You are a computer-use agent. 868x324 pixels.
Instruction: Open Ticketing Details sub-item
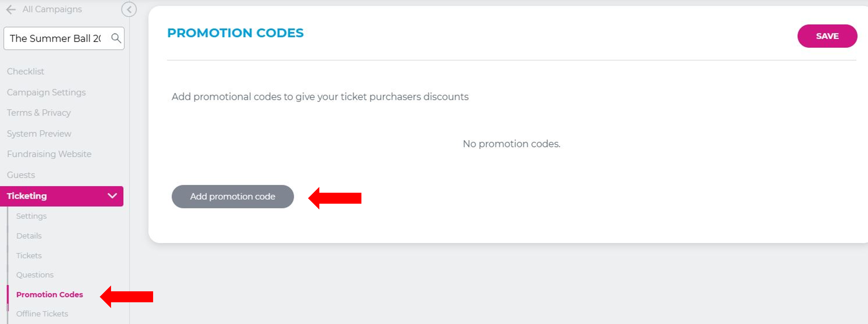pyautogui.click(x=29, y=236)
